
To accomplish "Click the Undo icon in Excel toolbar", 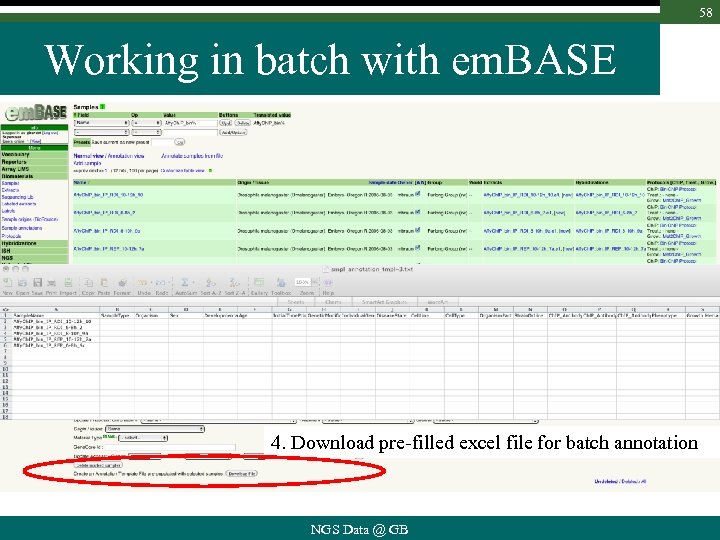I will (143, 282).
